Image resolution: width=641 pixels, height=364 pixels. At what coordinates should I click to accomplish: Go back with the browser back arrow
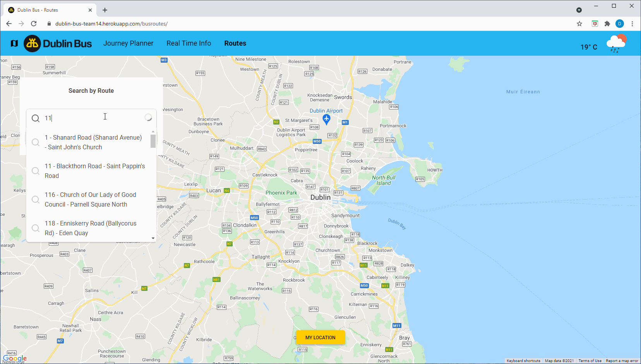coord(9,24)
